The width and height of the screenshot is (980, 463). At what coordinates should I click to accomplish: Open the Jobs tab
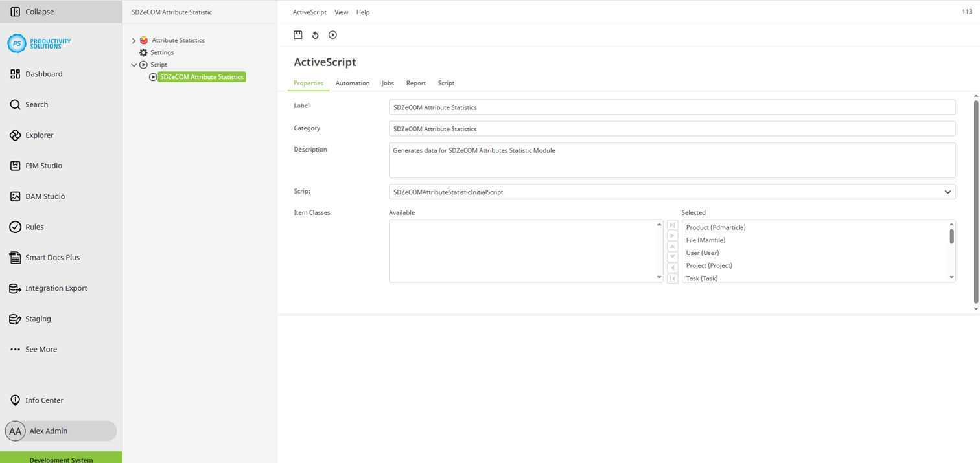coord(388,83)
